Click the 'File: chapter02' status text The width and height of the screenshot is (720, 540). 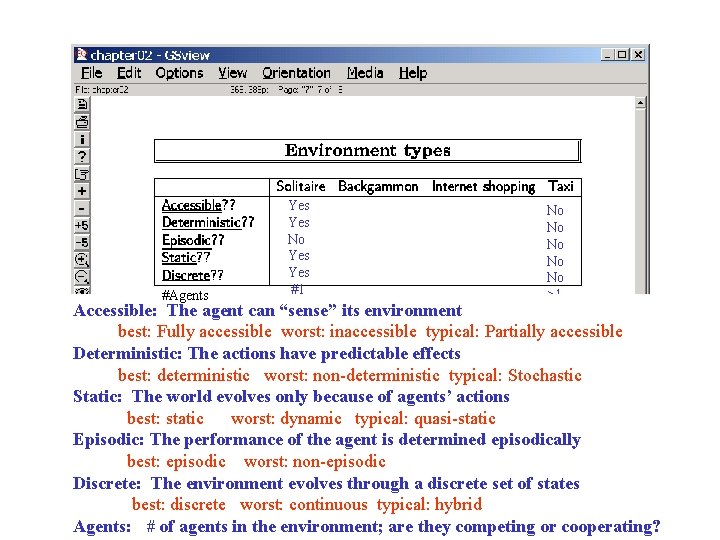point(102,90)
